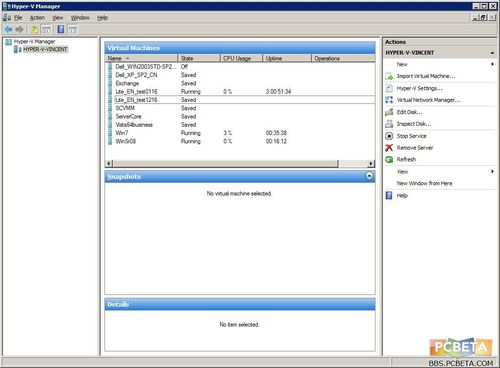
Task: Expand the View submenu arrow in Actions
Action: (492, 171)
